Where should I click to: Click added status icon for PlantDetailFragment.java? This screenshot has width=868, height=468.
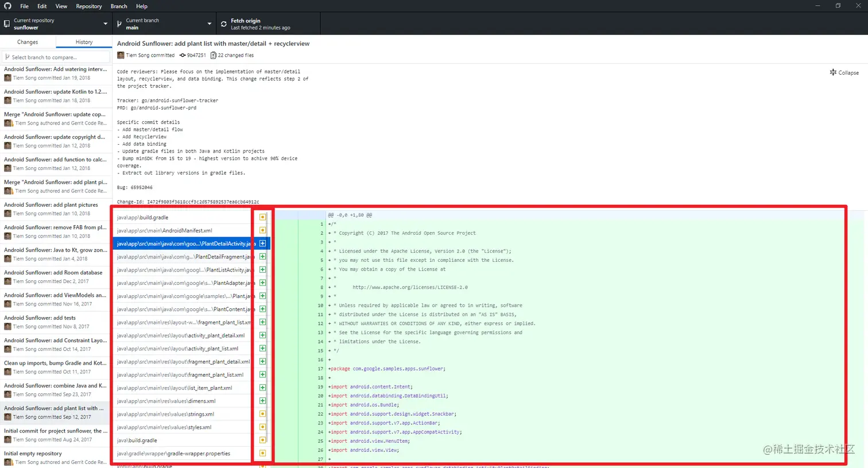(262, 257)
